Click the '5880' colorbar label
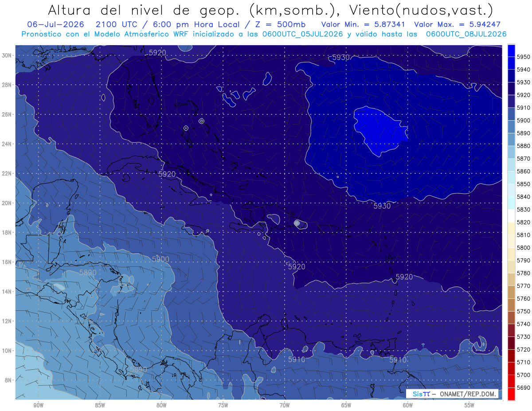The height and width of the screenshot is (411, 532). click(x=524, y=146)
